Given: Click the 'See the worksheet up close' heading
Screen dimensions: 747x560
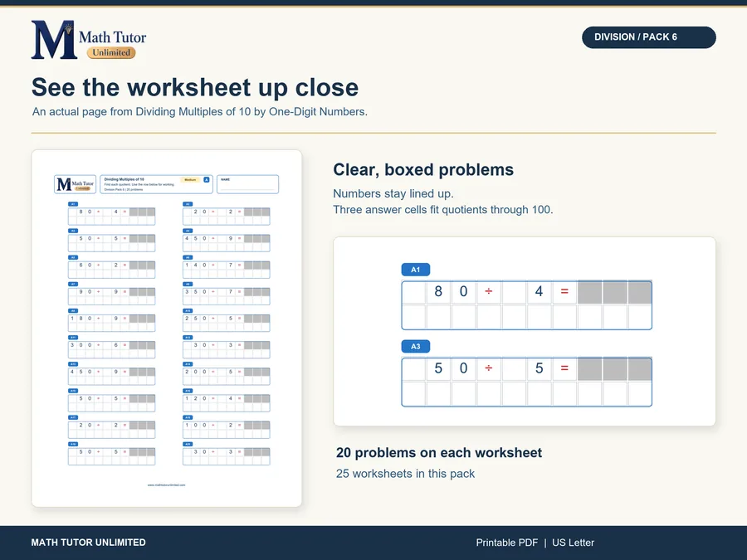Looking at the screenshot, I should pos(195,87).
